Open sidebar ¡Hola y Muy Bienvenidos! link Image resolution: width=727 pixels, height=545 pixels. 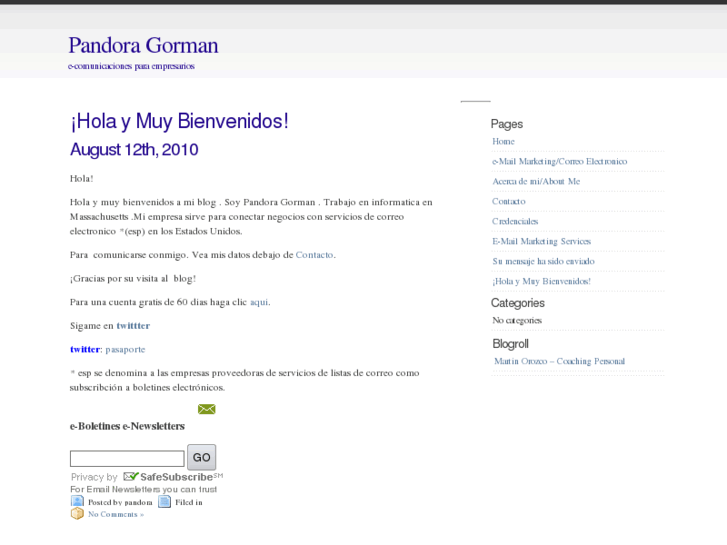[541, 281]
